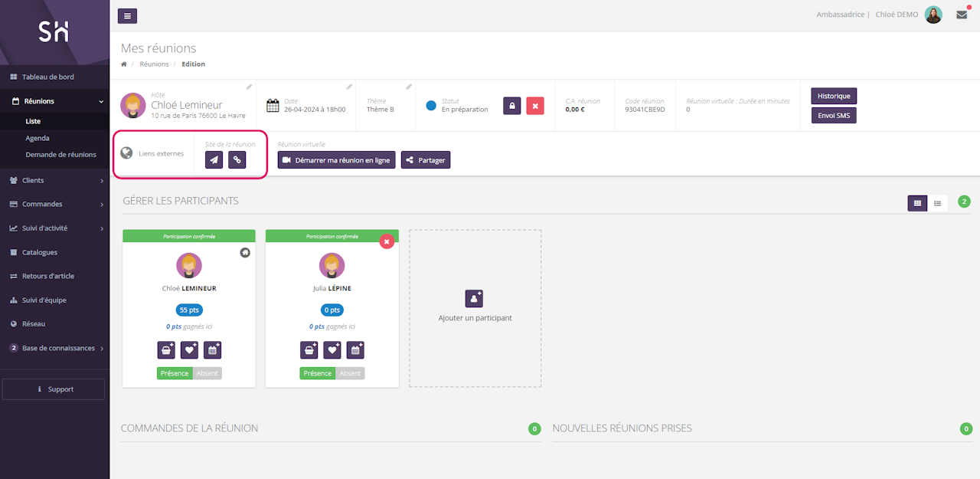
Task: Click the paper plane send icon
Action: (214, 159)
